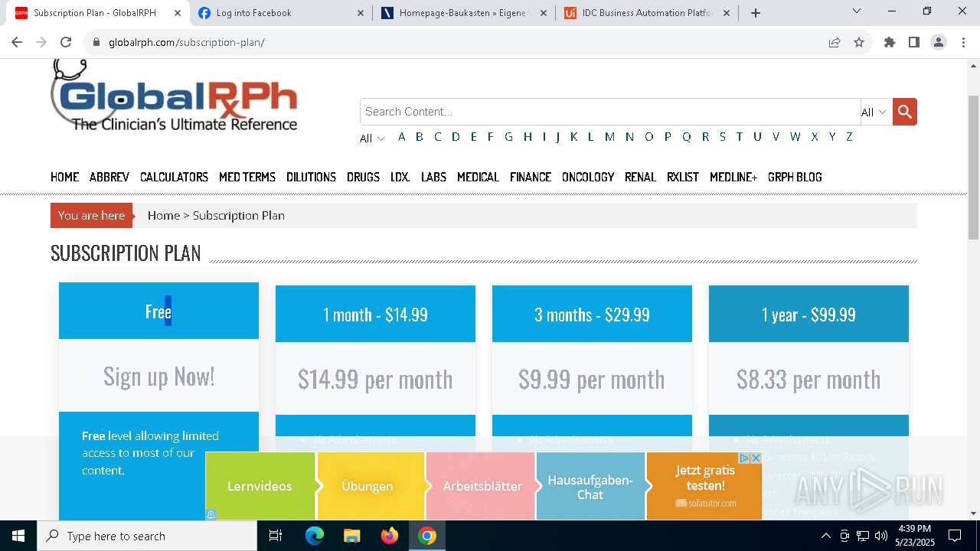This screenshot has height=551, width=980.
Task: Open AdChoices info icon on ad
Action: [744, 458]
